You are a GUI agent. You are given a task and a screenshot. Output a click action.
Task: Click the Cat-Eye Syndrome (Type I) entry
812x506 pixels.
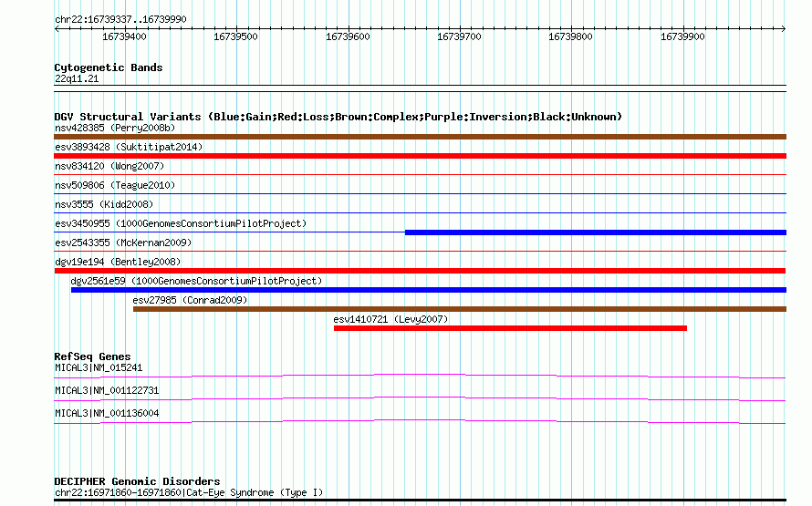pos(189,492)
